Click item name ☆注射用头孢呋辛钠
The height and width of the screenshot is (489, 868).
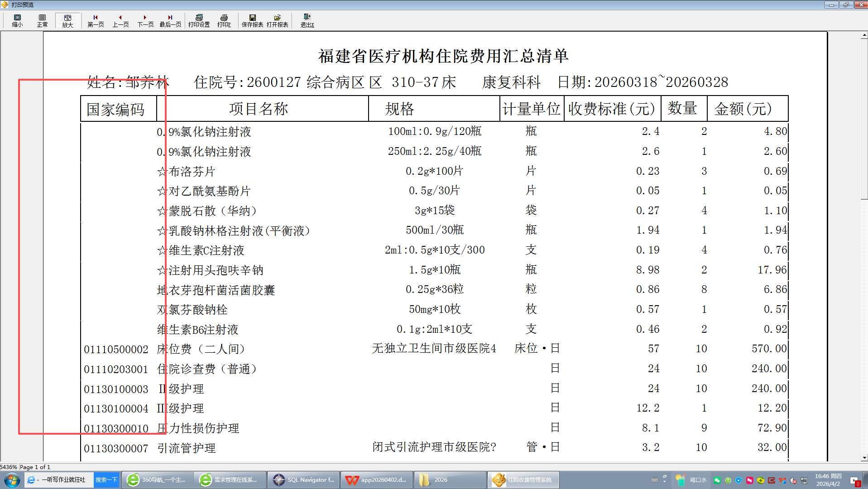[210, 270]
